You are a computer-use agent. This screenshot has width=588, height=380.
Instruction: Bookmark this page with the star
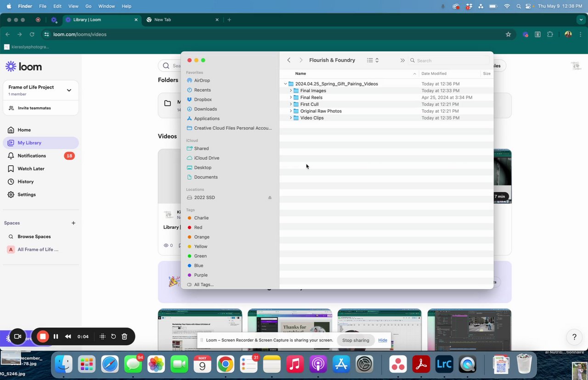pos(508,34)
